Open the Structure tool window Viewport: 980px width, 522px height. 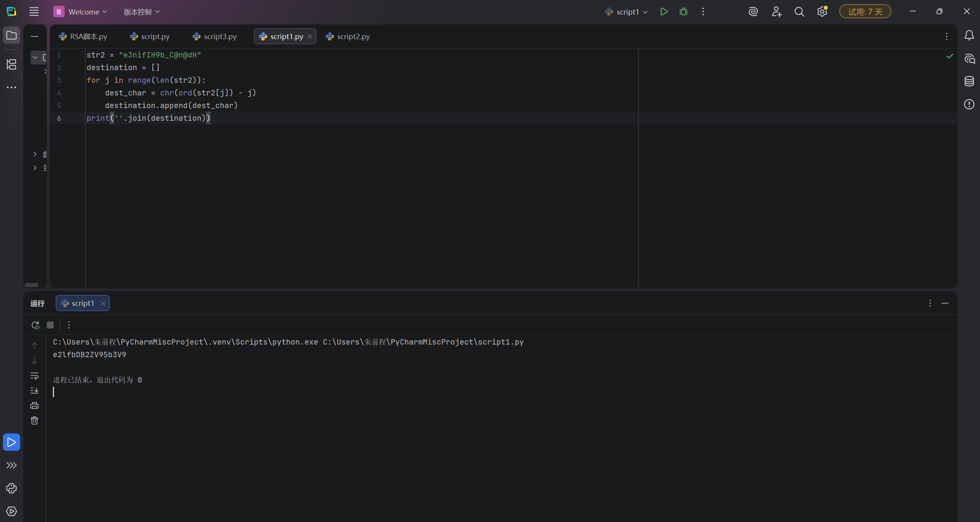point(11,64)
